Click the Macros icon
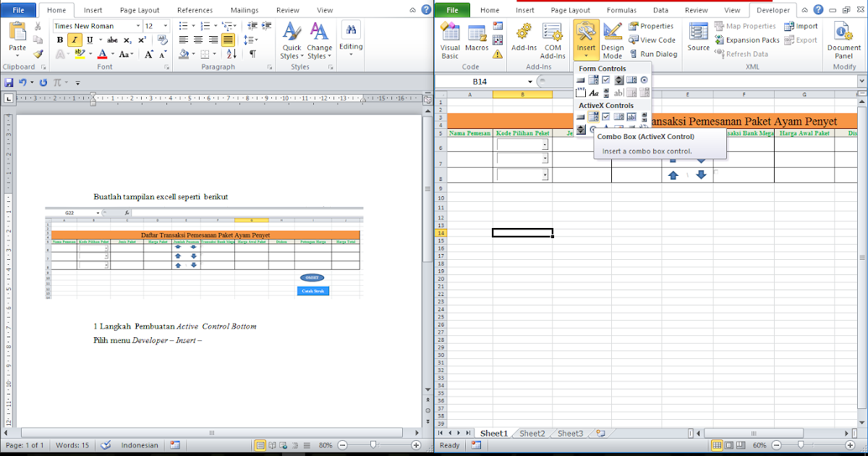868x456 pixels. coord(477,36)
